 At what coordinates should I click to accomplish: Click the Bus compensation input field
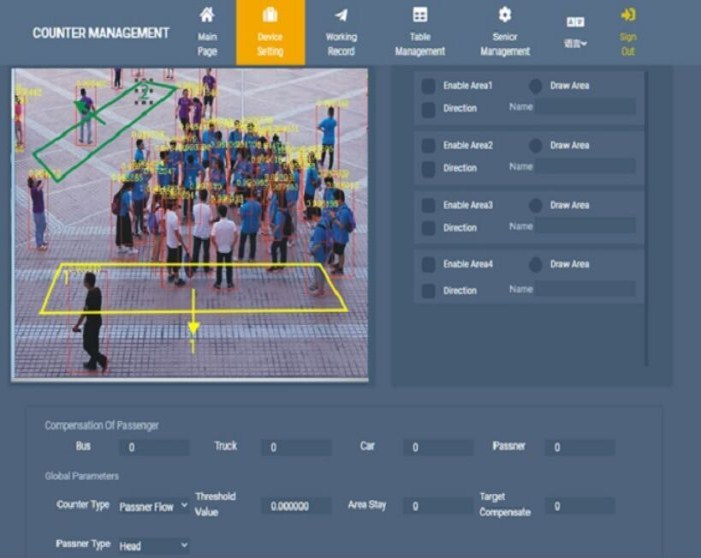click(154, 448)
